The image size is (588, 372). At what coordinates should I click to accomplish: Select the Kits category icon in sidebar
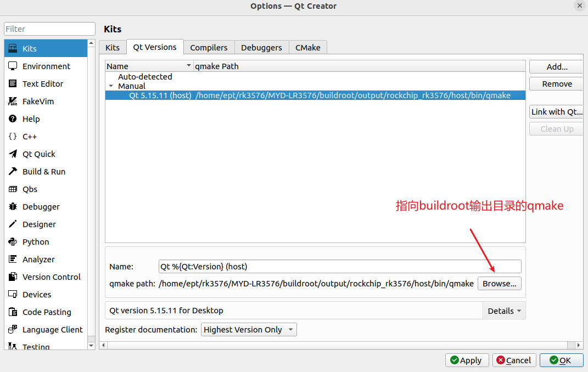(13, 48)
